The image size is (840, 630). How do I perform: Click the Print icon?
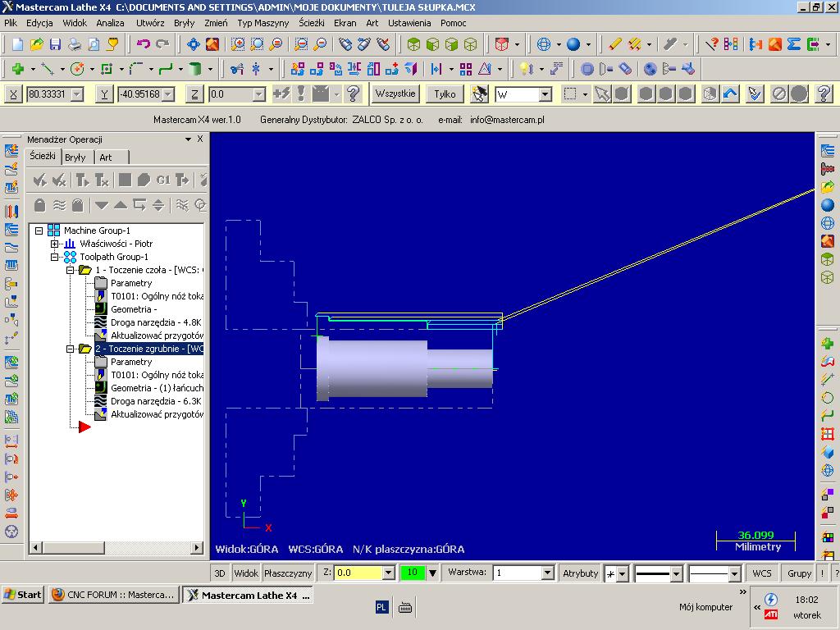(75, 44)
